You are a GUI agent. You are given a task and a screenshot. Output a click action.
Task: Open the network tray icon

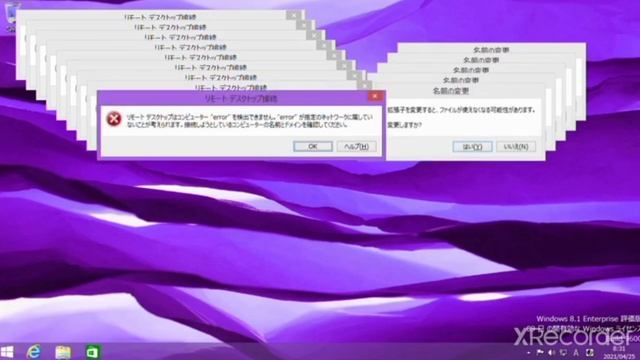tap(563, 352)
